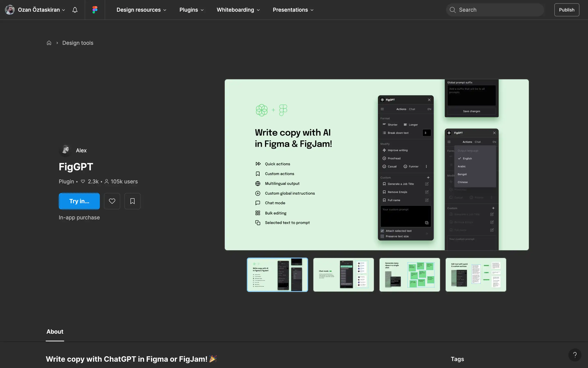Image resolution: width=588 pixels, height=368 pixels.
Task: Click the Tags heading
Action: click(x=457, y=359)
